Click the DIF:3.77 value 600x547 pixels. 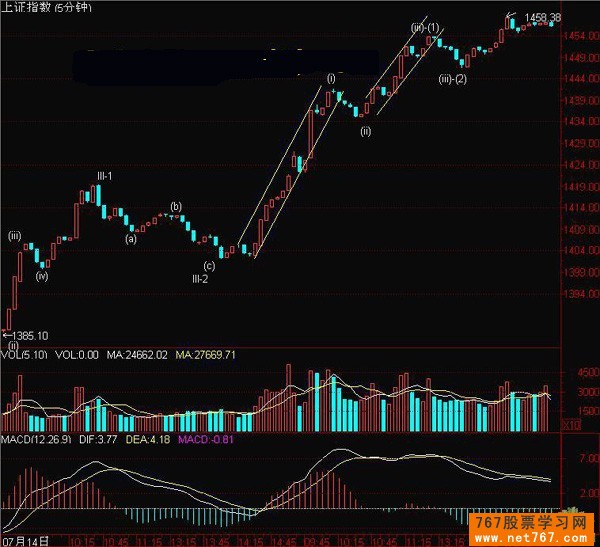98,439
